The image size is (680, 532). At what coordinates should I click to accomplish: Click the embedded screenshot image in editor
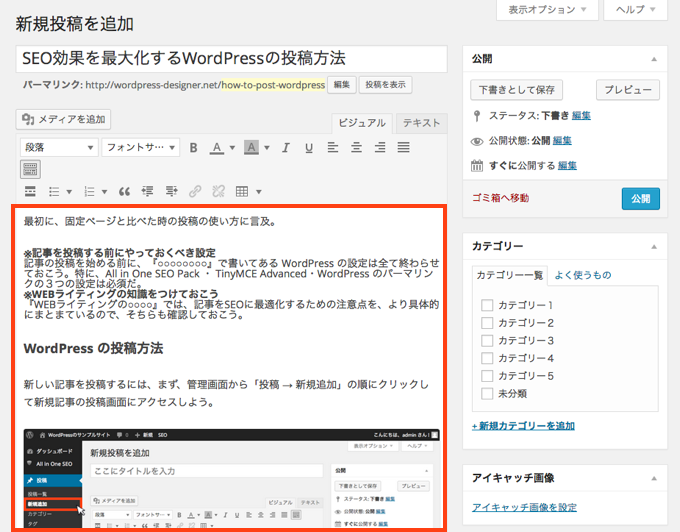point(232,479)
